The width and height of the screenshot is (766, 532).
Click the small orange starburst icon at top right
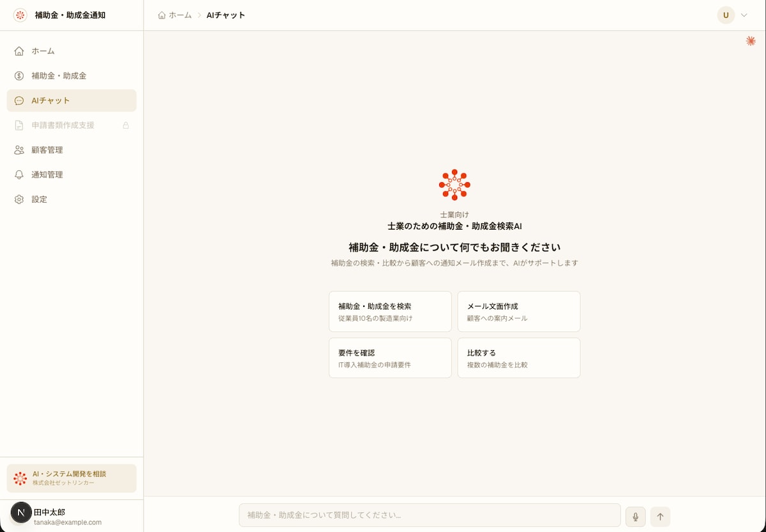751,41
